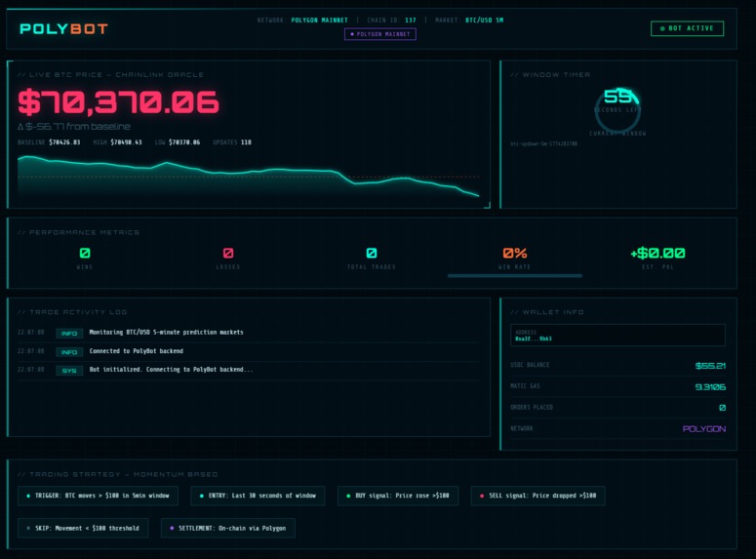Click the SELL signal strategy chip
The width and height of the screenshot is (756, 559).
coord(538,496)
